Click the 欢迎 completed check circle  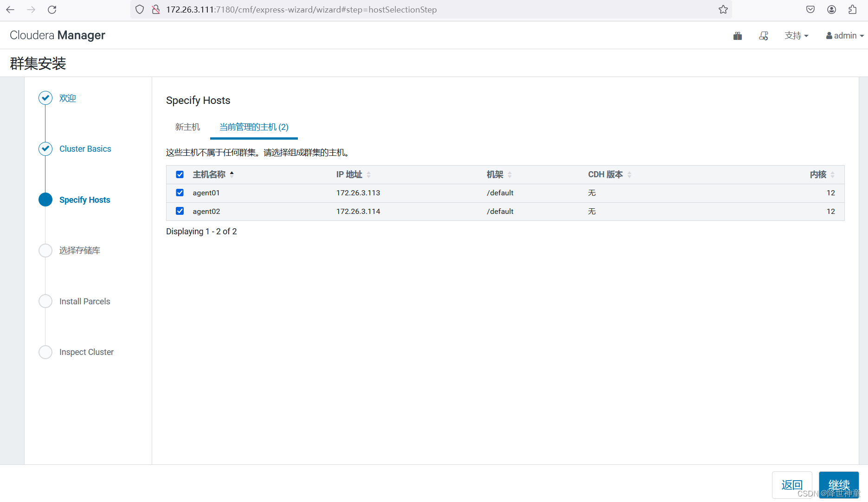(x=45, y=98)
